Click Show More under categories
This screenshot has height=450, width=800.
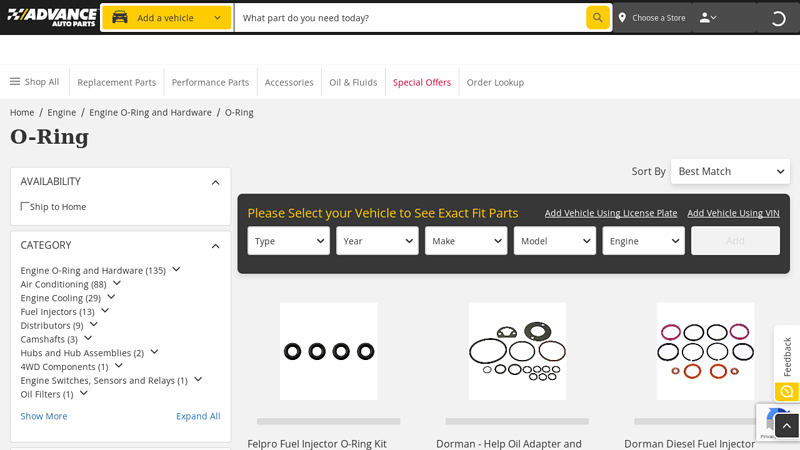click(x=44, y=416)
